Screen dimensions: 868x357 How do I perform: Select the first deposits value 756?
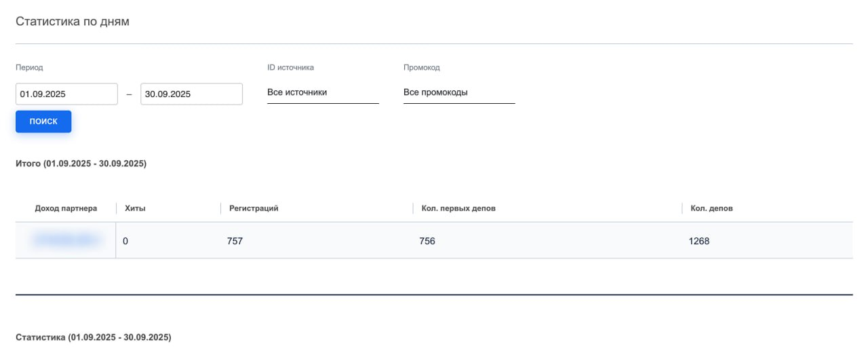tap(427, 241)
